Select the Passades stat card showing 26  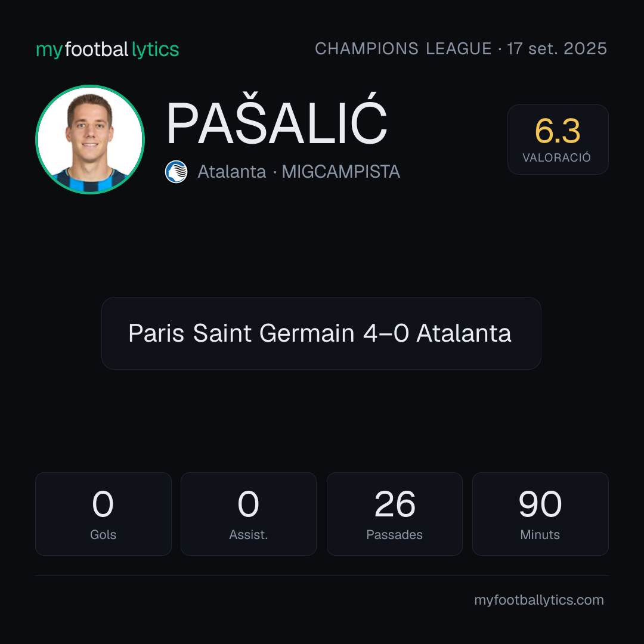tap(394, 514)
